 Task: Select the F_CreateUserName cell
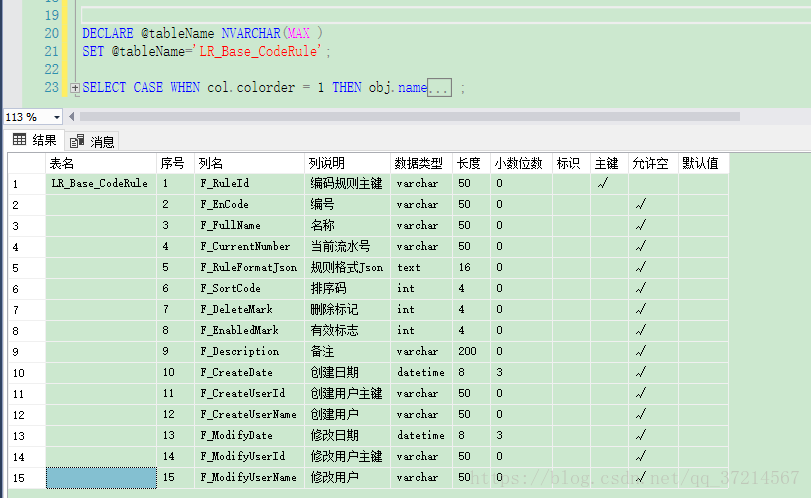pyautogui.click(x=249, y=415)
